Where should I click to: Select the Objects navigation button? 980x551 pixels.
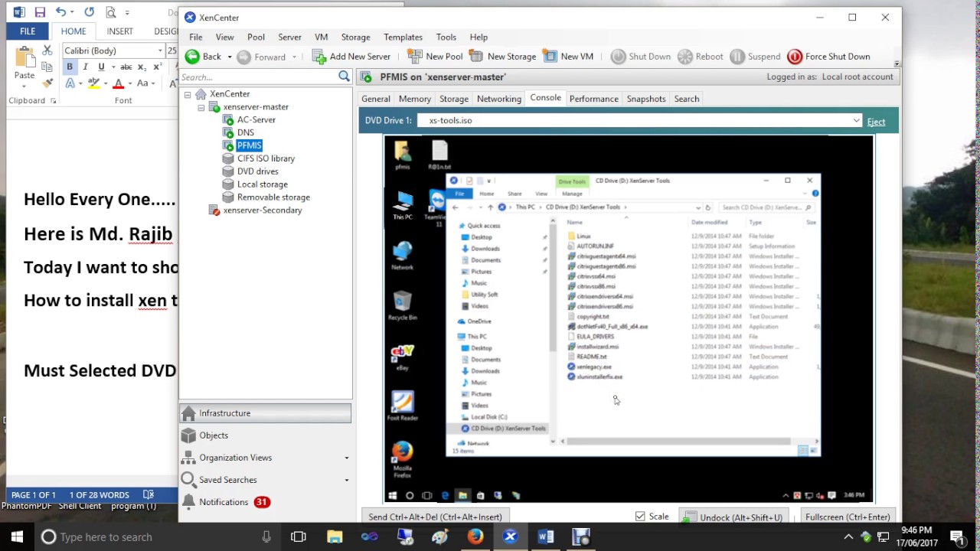point(265,435)
